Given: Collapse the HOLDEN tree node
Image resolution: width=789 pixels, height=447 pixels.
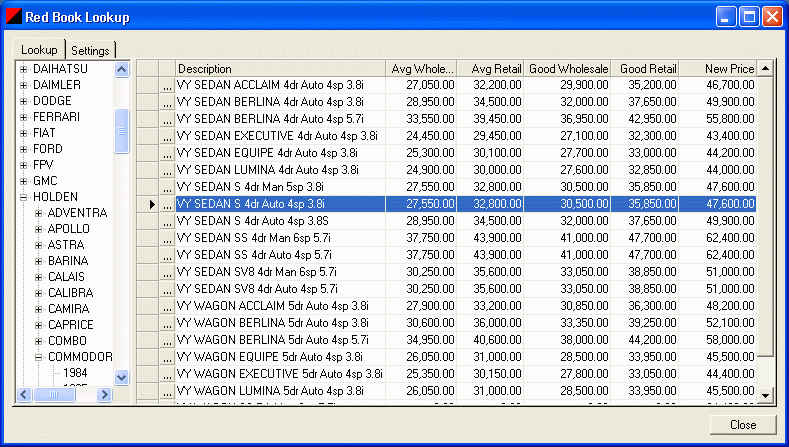Looking at the screenshot, I should [x=24, y=197].
